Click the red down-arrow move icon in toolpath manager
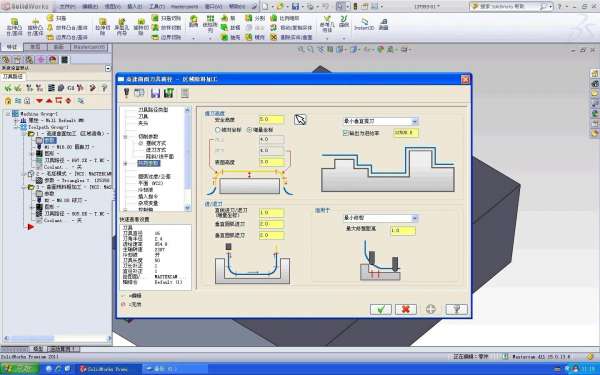Image resolution: width=600 pixels, height=375 pixels. tap(39, 101)
